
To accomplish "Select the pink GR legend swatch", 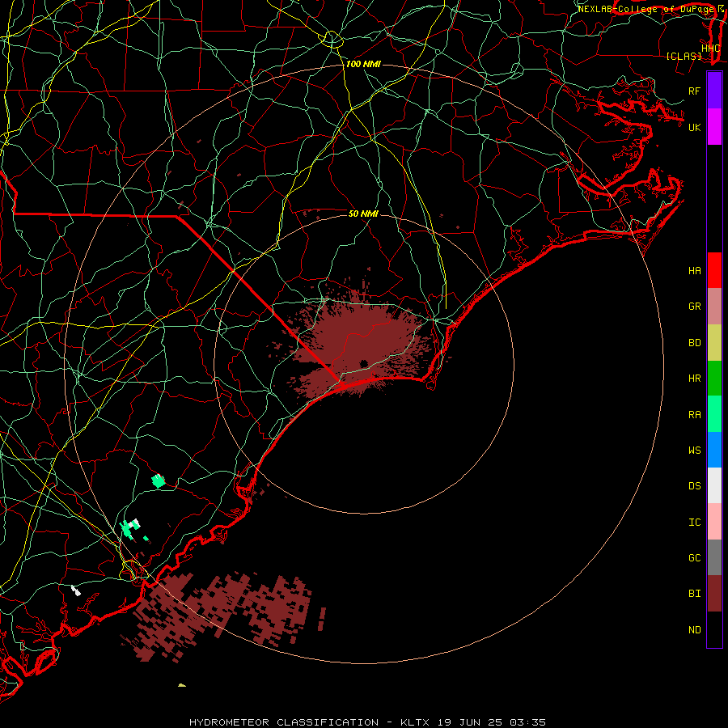I will 714,307.
